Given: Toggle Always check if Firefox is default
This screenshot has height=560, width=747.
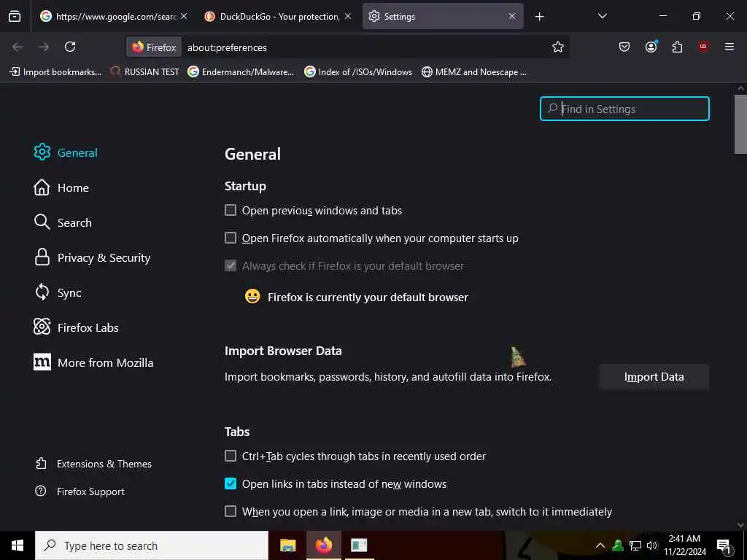Looking at the screenshot, I should point(231,265).
